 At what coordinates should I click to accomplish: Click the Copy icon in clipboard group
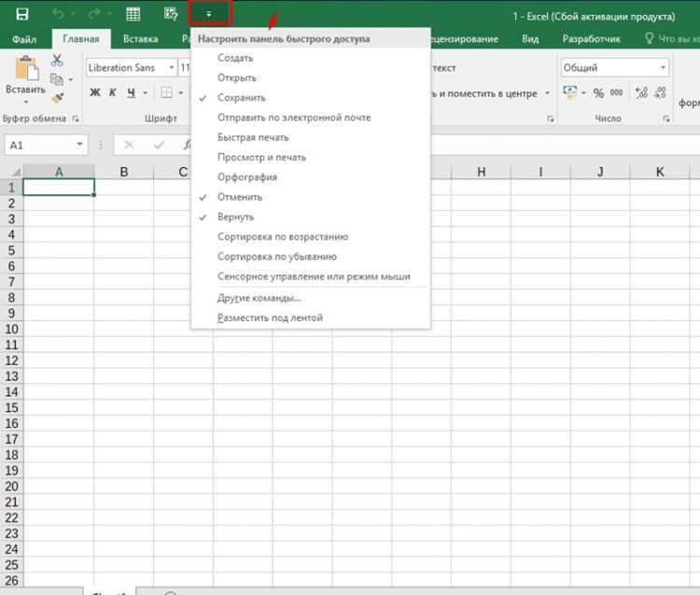56,79
